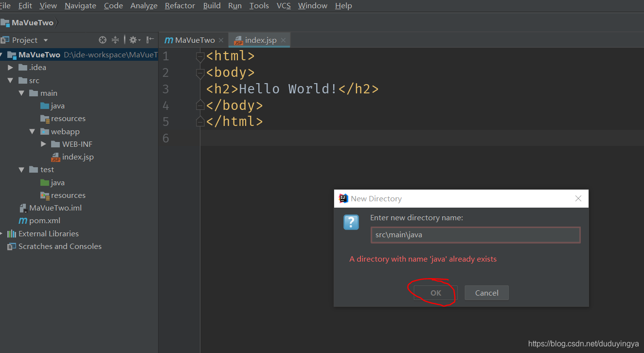The image size is (644, 353).
Task: Hide the Project tool window
Action: (x=150, y=40)
